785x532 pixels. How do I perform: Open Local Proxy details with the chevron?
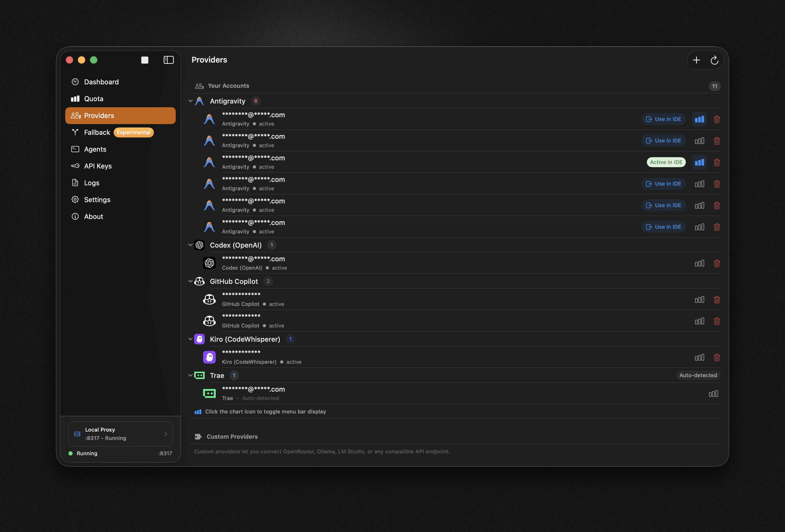(165, 434)
